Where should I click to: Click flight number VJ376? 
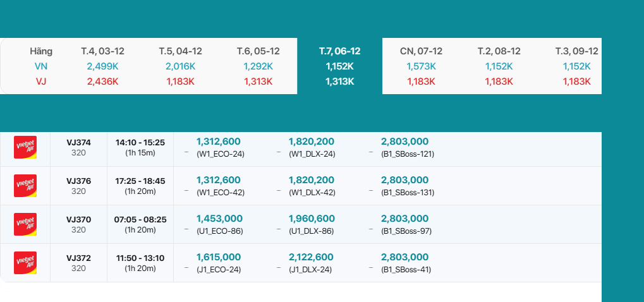pyautogui.click(x=78, y=181)
